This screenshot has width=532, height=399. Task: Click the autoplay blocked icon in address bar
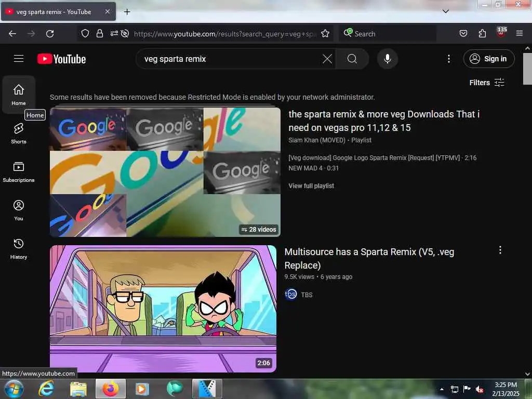tap(125, 33)
